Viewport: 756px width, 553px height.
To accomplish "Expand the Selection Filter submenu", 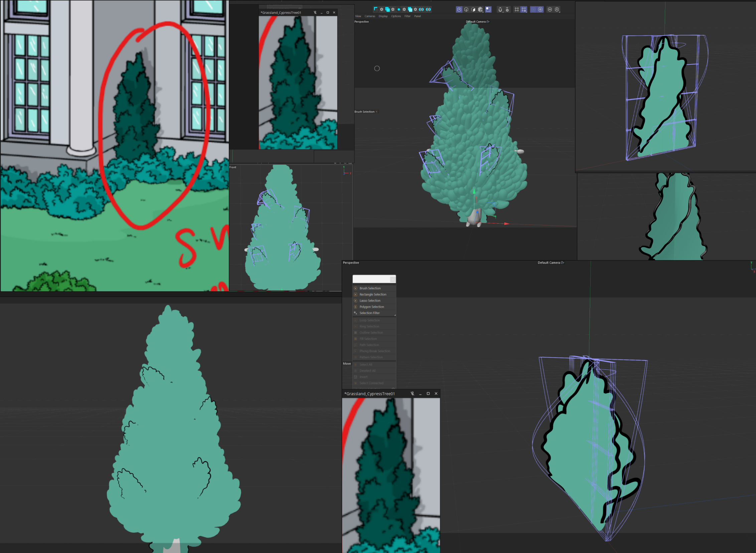I will (x=369, y=313).
